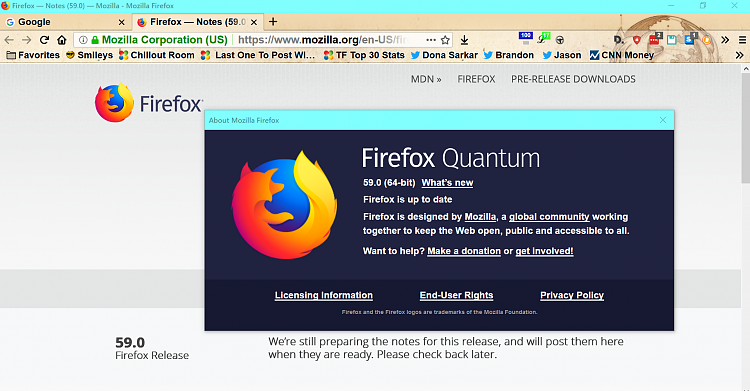Click the '59.0' release version heading

coord(130,343)
